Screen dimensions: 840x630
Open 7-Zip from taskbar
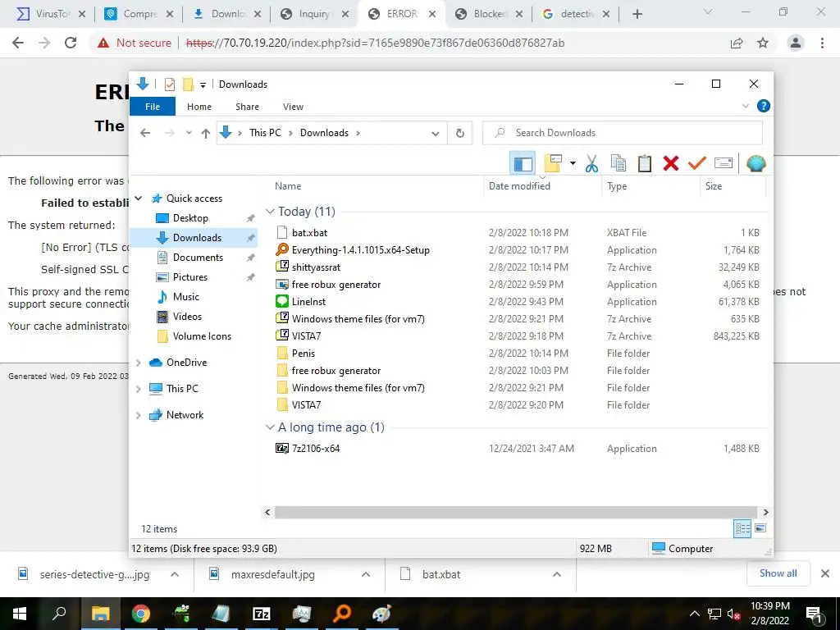coord(262,614)
